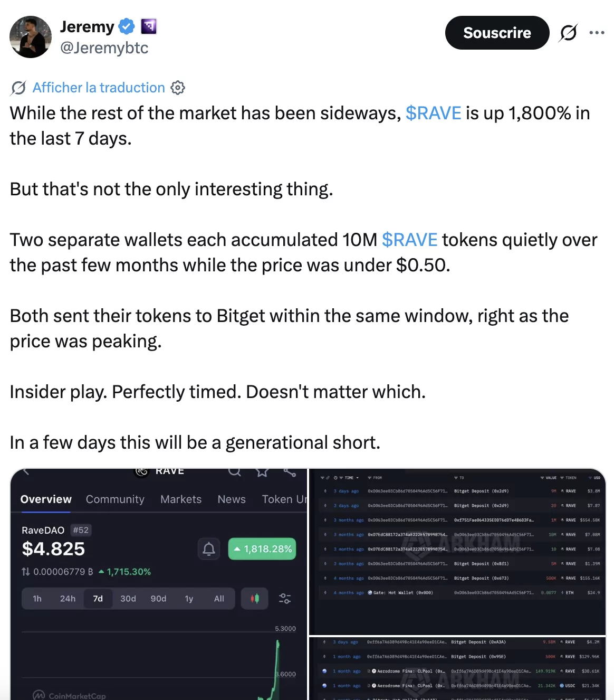The image size is (614, 700).
Task: Open search in the CoinMarketCap panel
Action: coord(235,472)
